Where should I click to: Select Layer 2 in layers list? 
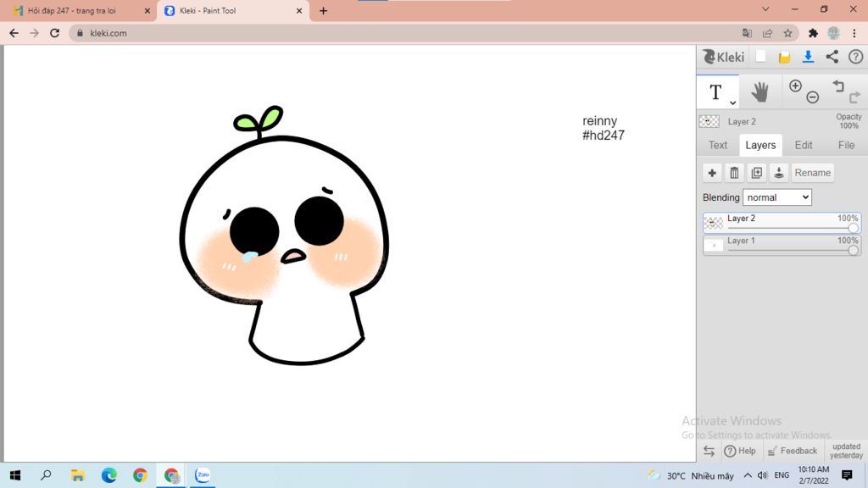click(x=782, y=223)
